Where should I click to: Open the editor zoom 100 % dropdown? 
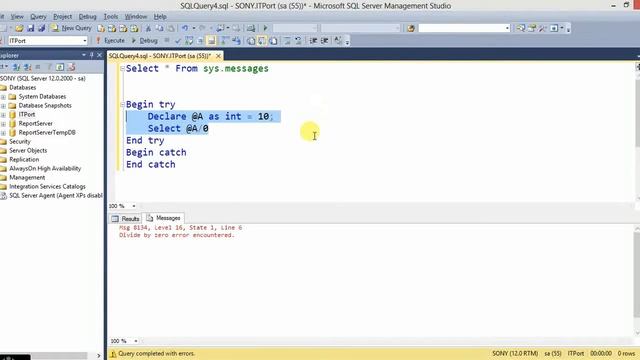tap(134, 206)
